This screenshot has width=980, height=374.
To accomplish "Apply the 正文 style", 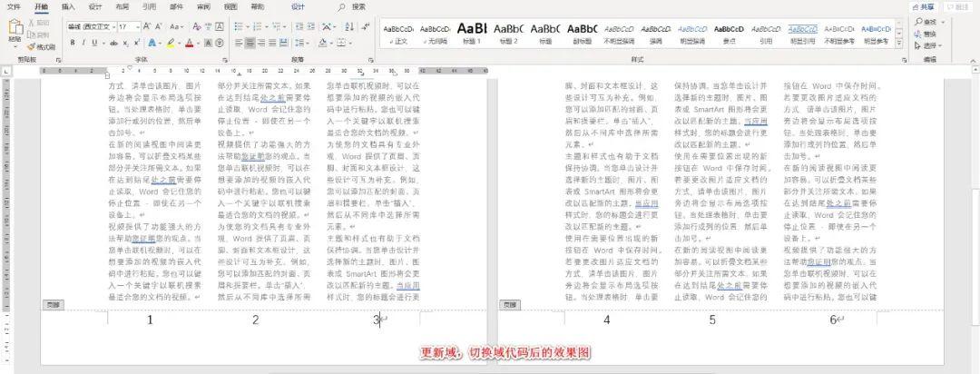I will 398,34.
